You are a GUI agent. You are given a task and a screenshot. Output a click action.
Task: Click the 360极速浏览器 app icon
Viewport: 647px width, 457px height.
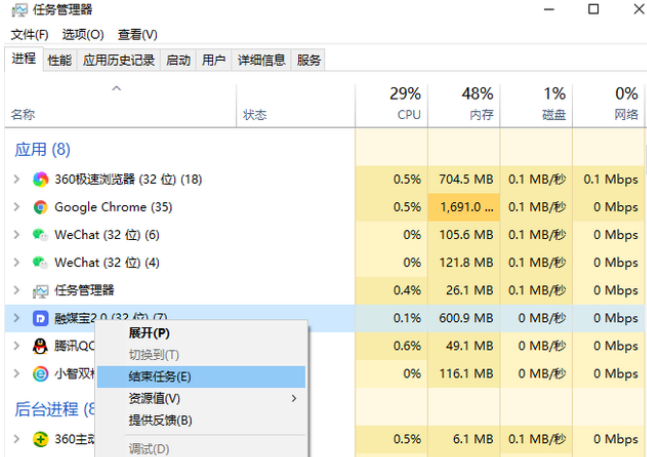[40, 179]
